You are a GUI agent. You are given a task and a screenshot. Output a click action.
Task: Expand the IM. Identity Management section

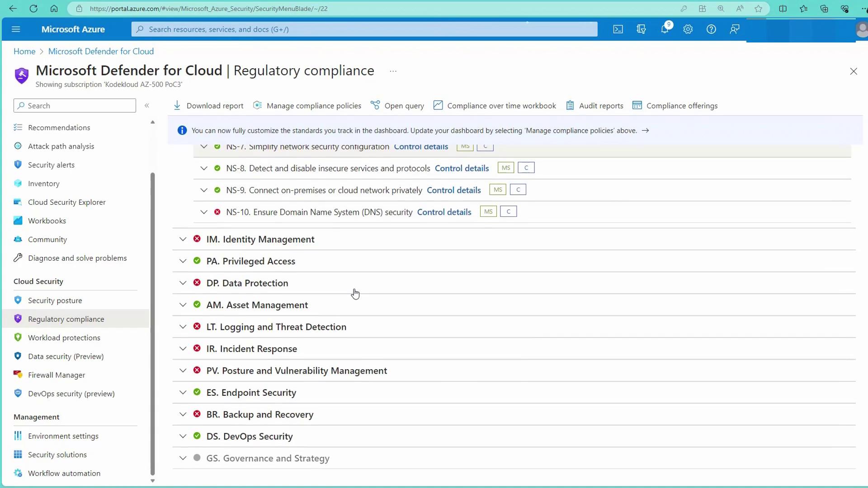click(x=183, y=239)
